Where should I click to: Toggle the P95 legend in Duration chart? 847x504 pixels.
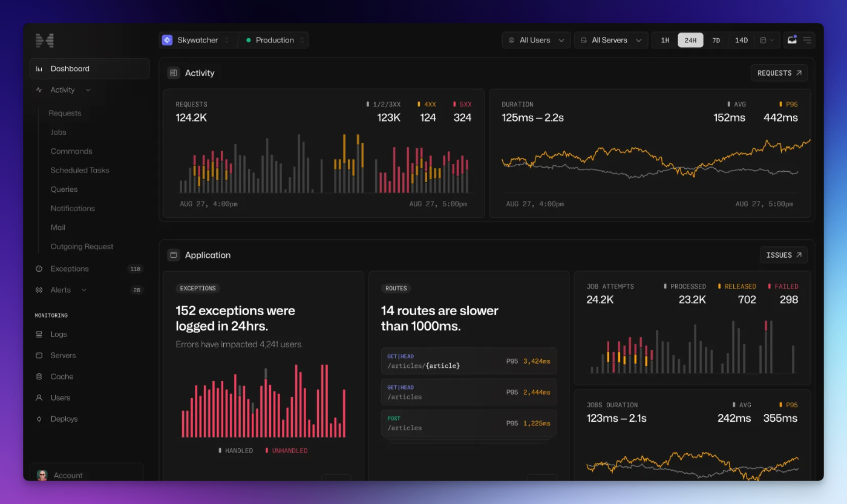click(x=788, y=105)
